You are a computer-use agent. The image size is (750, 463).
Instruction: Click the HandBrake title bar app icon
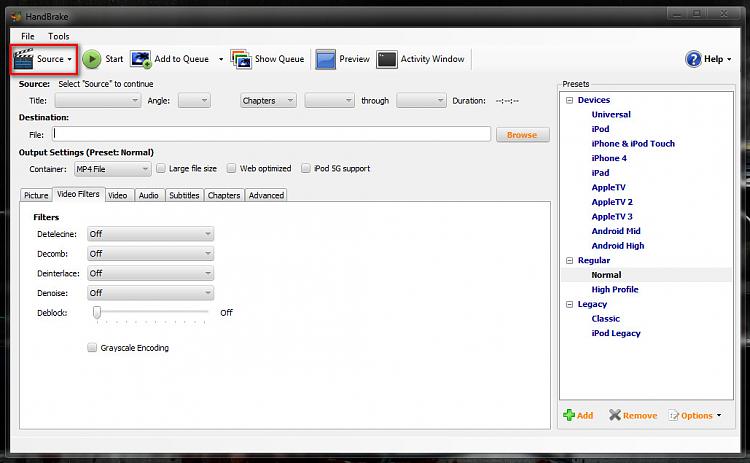click(x=16, y=16)
